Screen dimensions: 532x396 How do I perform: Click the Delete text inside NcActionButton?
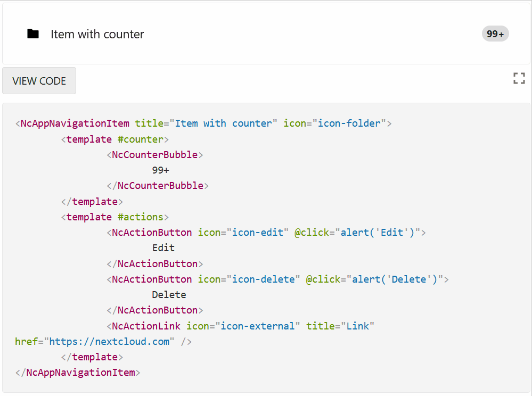[169, 294]
